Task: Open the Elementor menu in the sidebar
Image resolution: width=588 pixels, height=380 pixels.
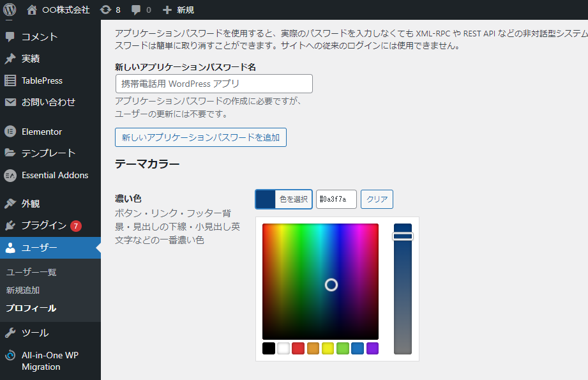Action: click(41, 132)
